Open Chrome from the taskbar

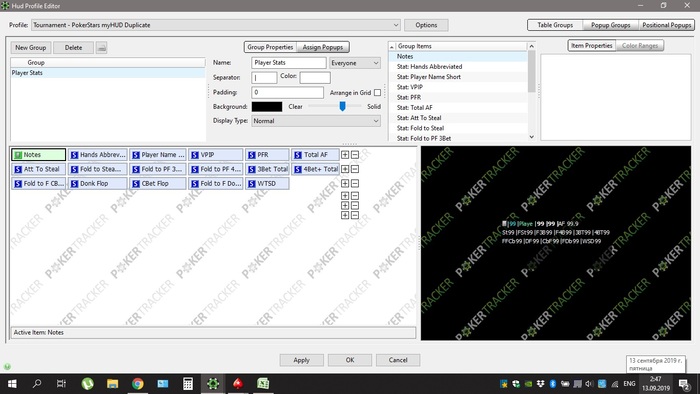coord(138,384)
